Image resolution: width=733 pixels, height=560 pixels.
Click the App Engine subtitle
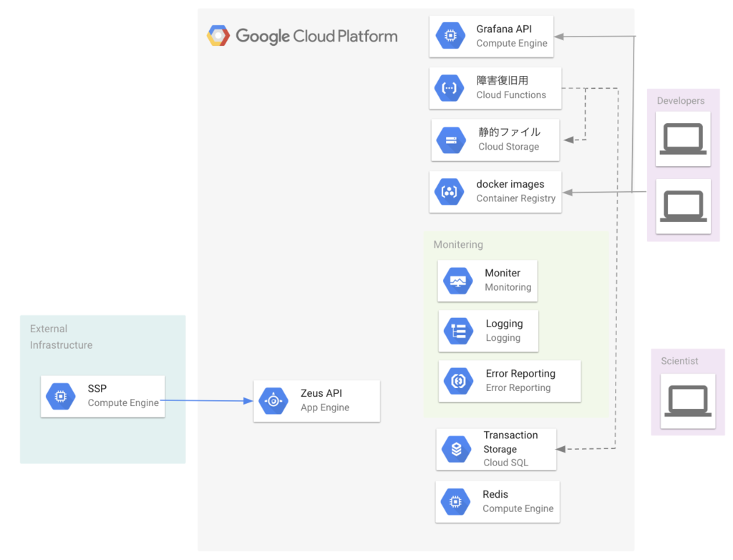325,407
